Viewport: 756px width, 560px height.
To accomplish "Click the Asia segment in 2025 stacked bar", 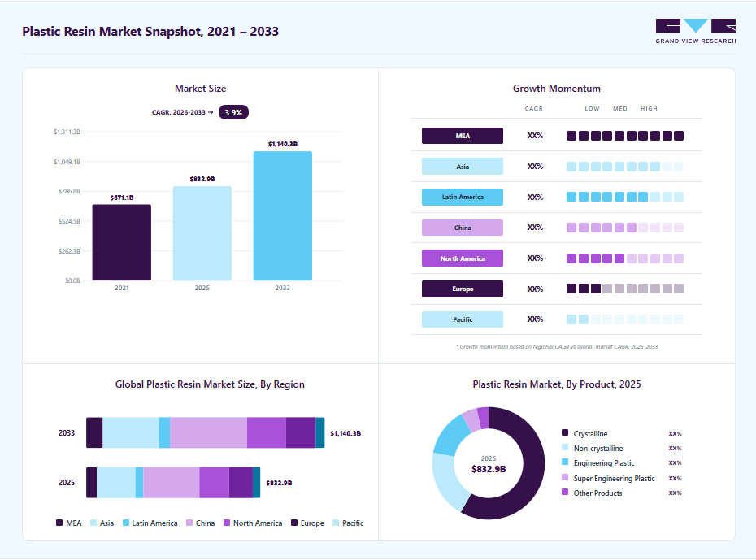I will 116,483.
